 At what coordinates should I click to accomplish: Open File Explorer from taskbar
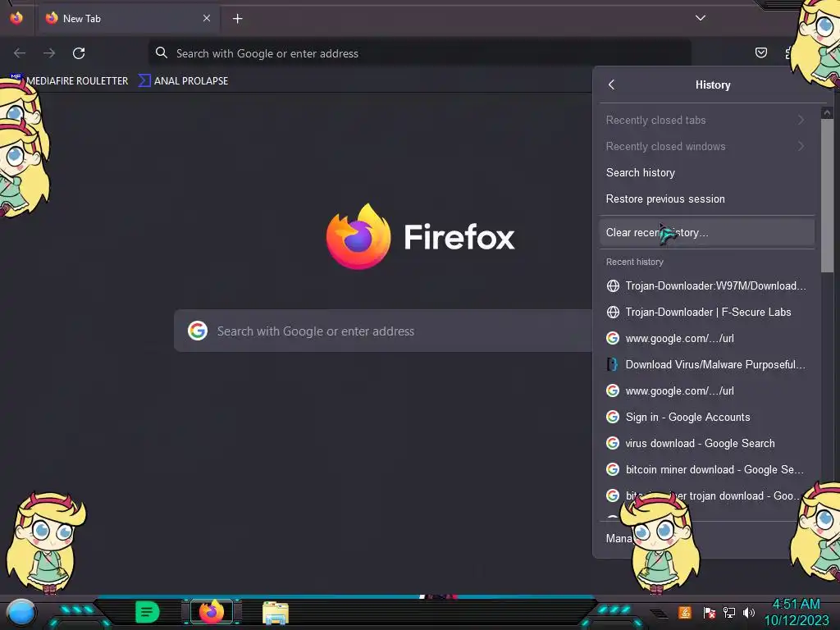click(x=276, y=612)
